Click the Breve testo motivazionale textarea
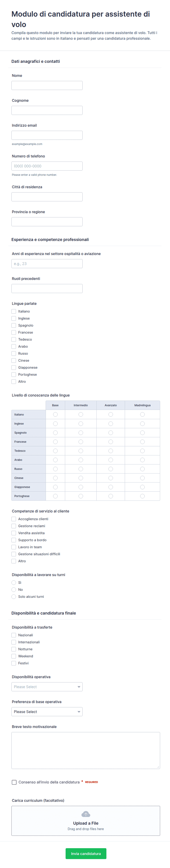 tap(86, 750)
